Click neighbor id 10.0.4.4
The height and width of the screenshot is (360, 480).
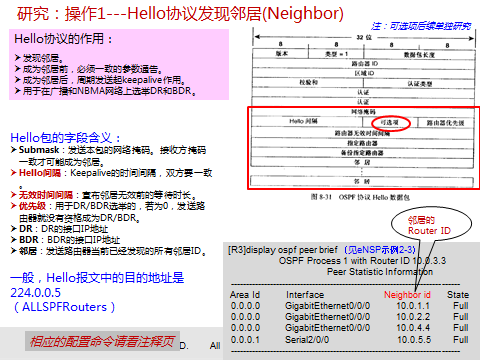pyautogui.click(x=413, y=328)
